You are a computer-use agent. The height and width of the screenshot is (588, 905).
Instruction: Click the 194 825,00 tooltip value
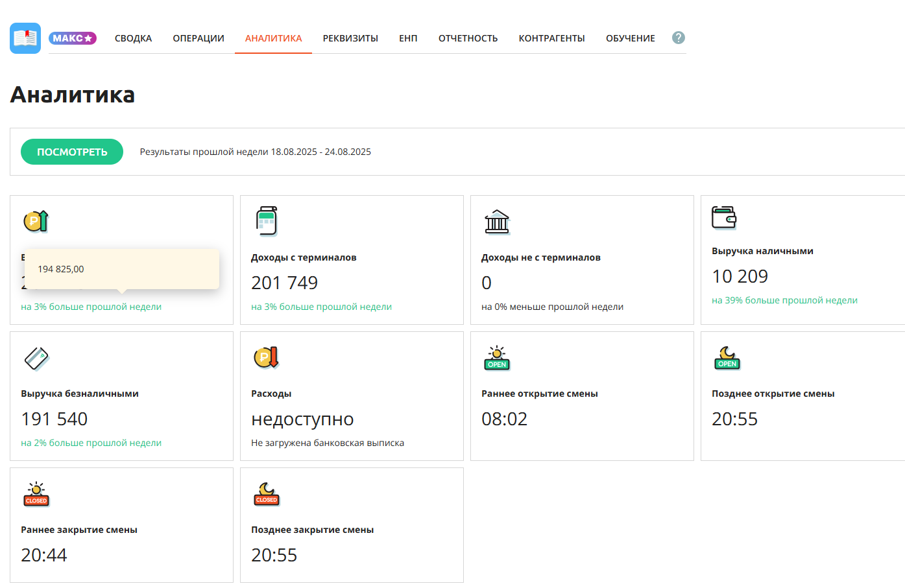click(61, 269)
